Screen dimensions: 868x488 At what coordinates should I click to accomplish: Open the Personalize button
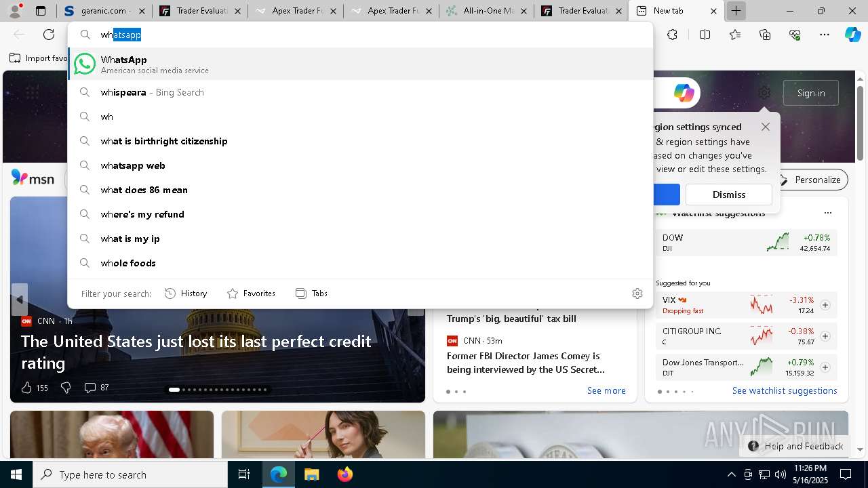[810, 180]
